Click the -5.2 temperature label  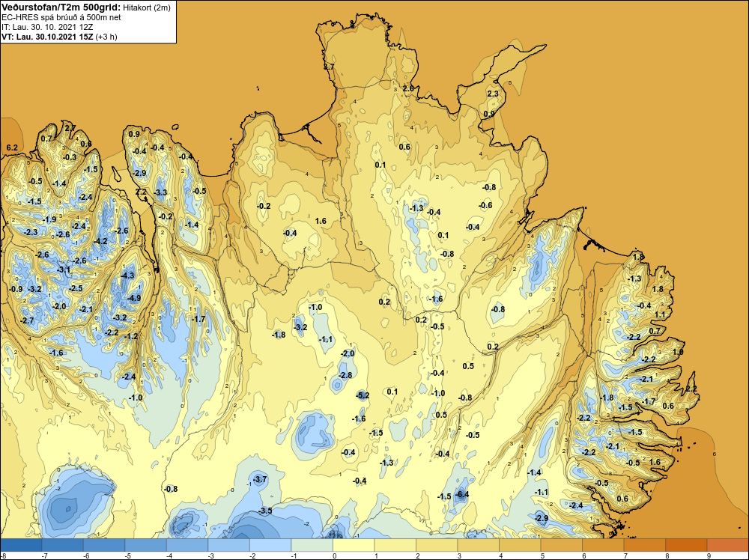point(363,395)
